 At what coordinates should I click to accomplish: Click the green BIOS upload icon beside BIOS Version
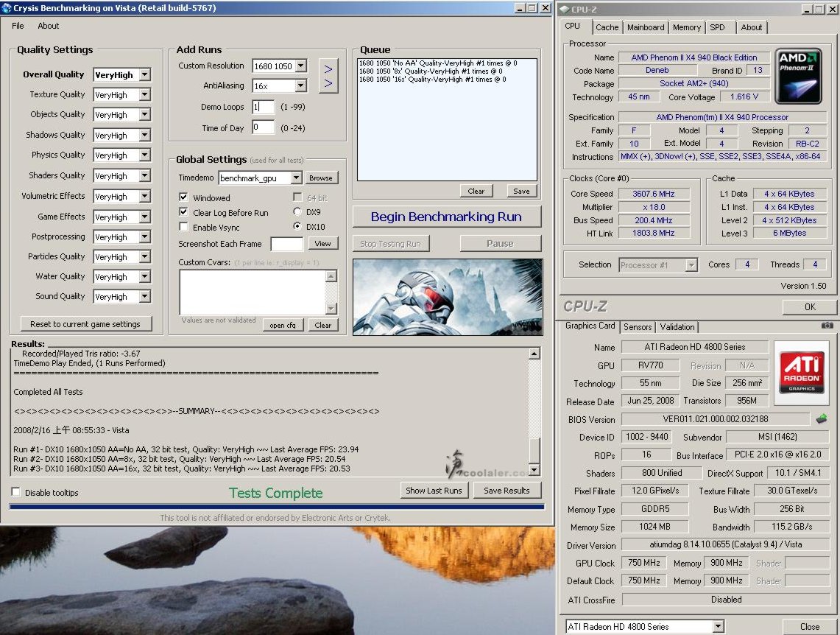point(822,418)
